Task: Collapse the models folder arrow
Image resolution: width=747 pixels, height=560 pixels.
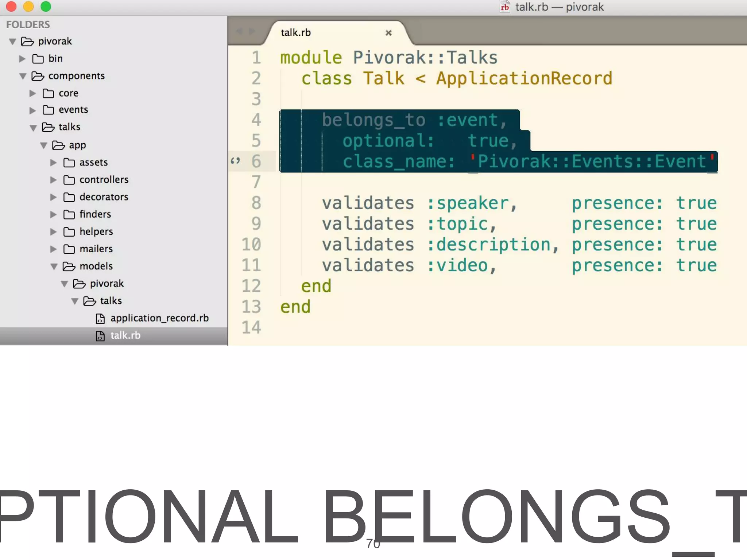Action: 54,267
